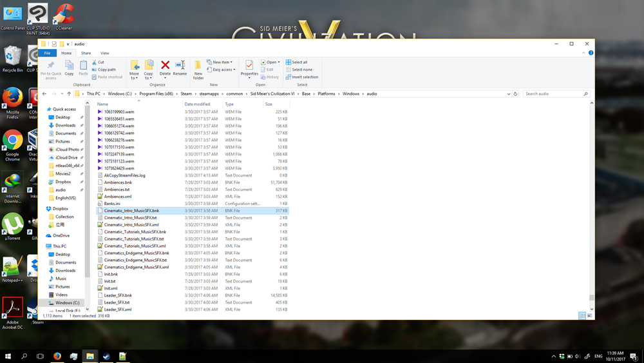Open the New item dropdown

pos(220,62)
